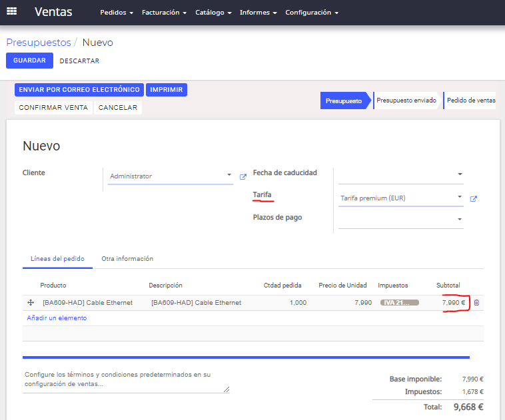The width and height of the screenshot is (505, 420).
Task: Select the Presupuesto enviado status stage
Action: point(406,101)
